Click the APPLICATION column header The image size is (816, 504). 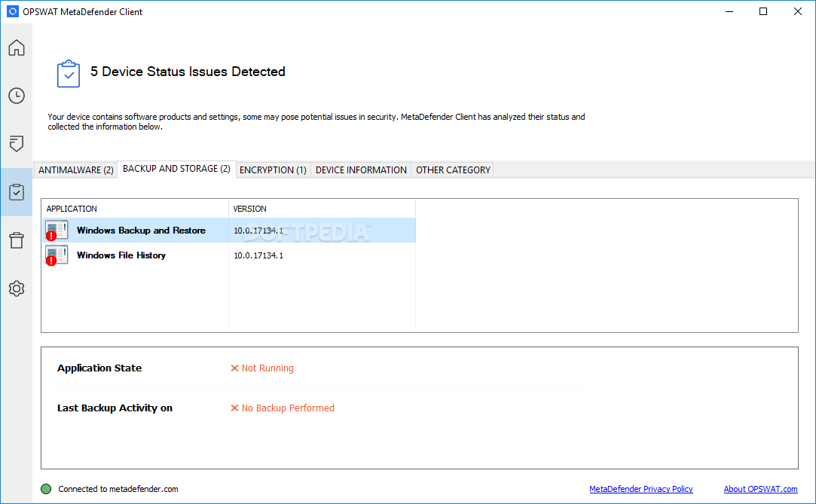click(135, 209)
